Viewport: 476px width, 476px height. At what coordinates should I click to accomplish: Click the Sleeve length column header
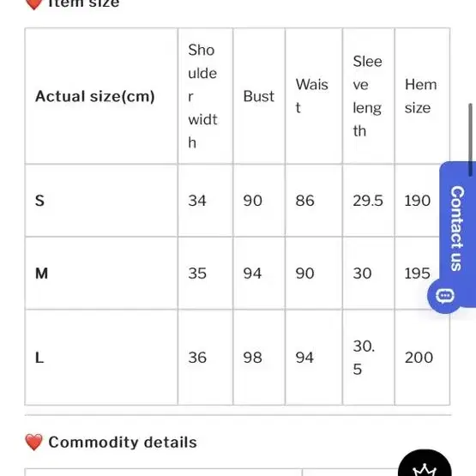pyautogui.click(x=369, y=96)
